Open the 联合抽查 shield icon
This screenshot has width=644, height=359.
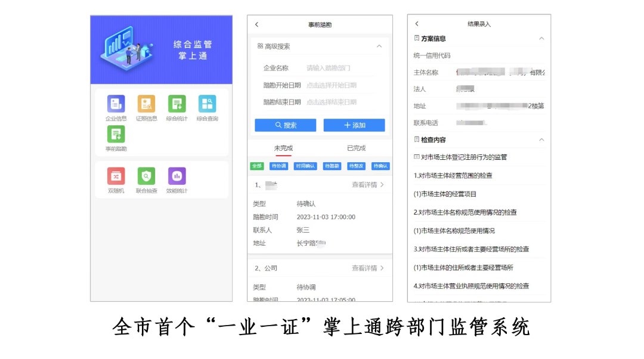coord(146,177)
